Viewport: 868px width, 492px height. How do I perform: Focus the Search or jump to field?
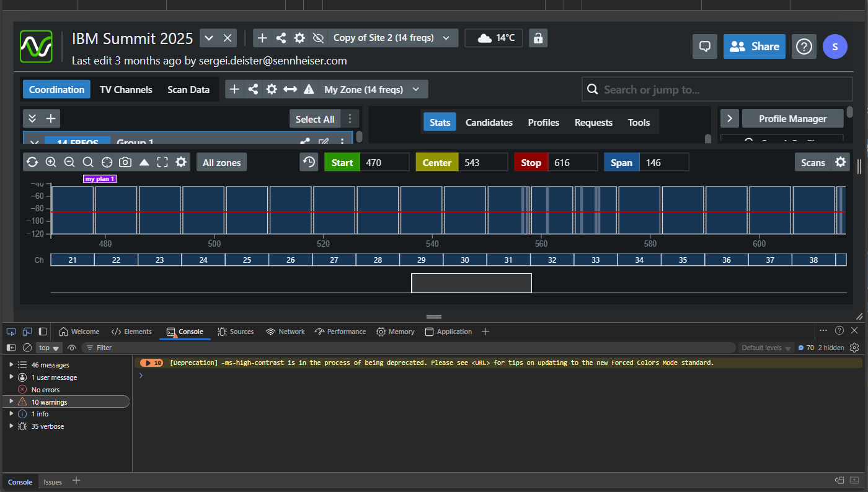tap(717, 89)
